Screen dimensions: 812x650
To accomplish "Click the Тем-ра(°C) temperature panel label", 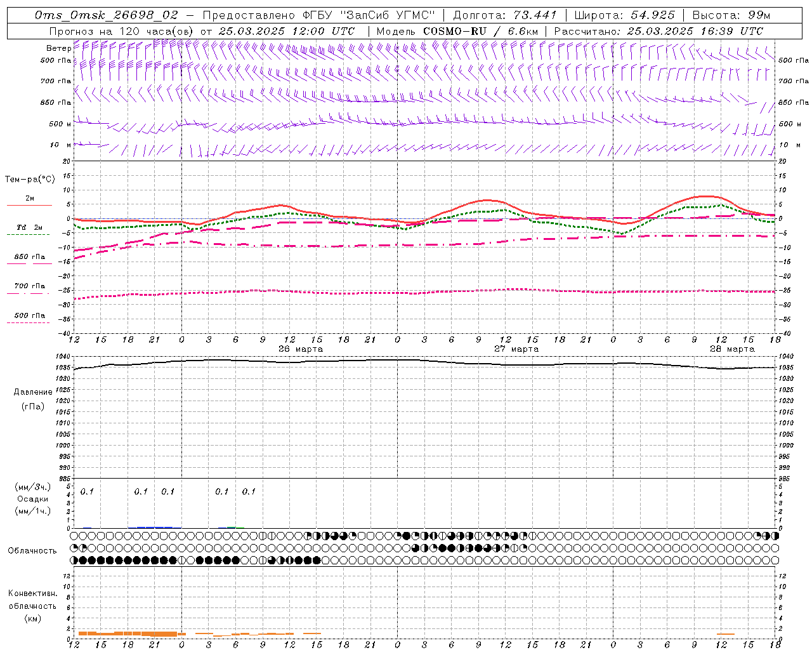I will coord(30,179).
